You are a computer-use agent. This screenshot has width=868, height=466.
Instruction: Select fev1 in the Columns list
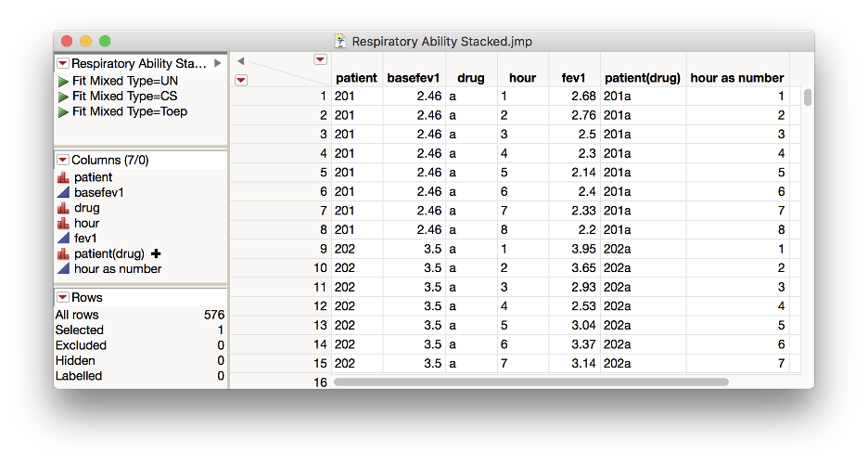85,239
